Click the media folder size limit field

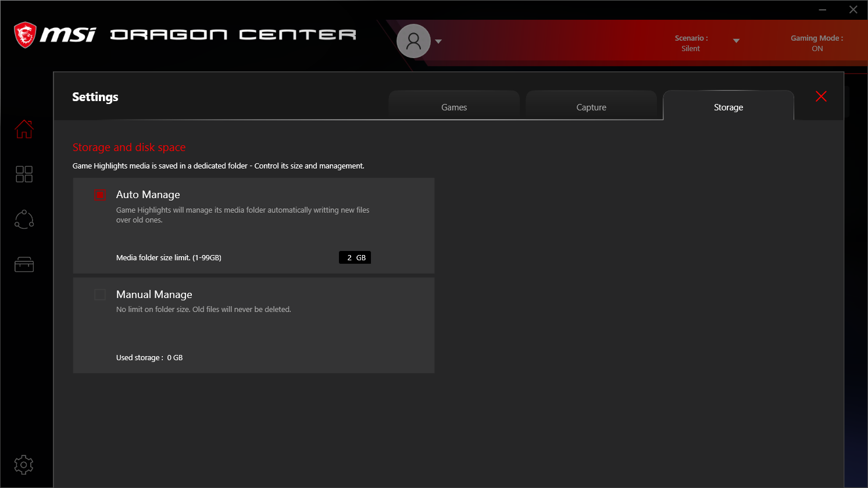355,257
